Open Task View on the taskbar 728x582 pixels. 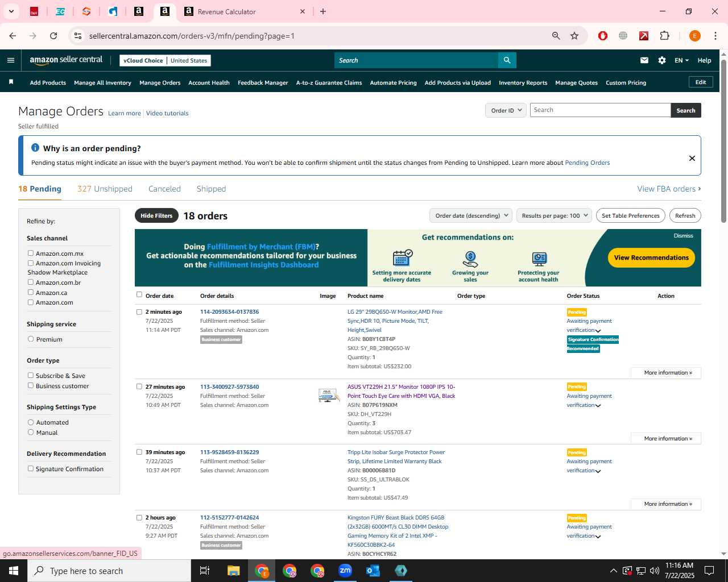point(205,571)
